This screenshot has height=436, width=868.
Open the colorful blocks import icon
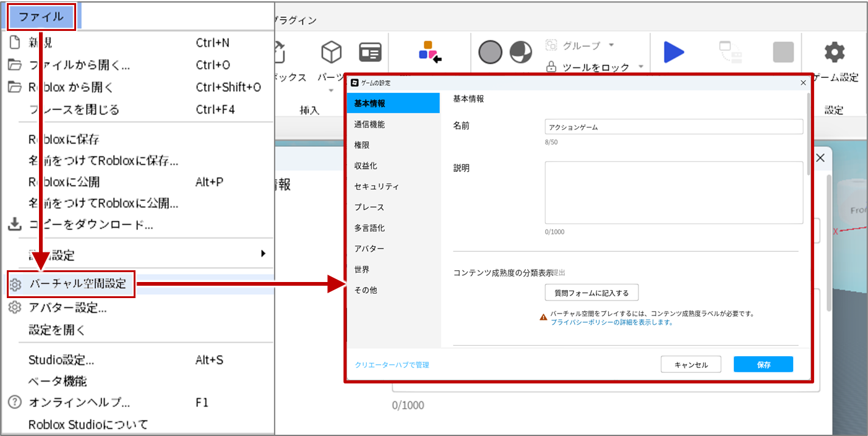point(429,53)
